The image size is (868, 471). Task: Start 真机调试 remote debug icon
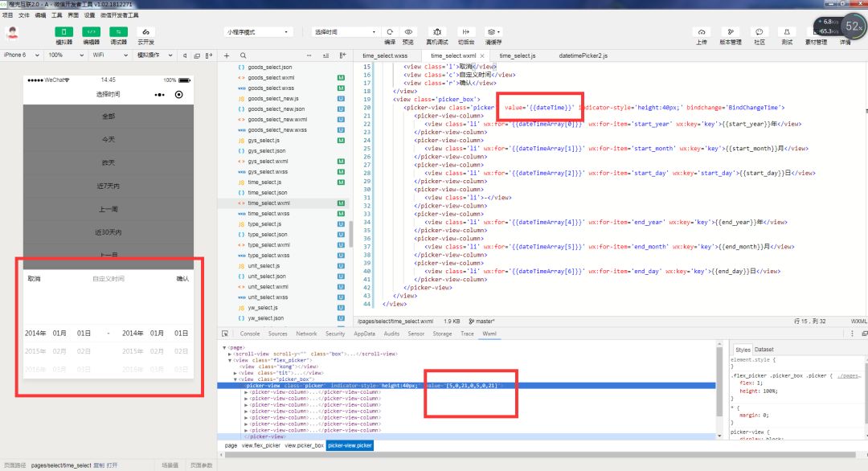[x=436, y=32]
